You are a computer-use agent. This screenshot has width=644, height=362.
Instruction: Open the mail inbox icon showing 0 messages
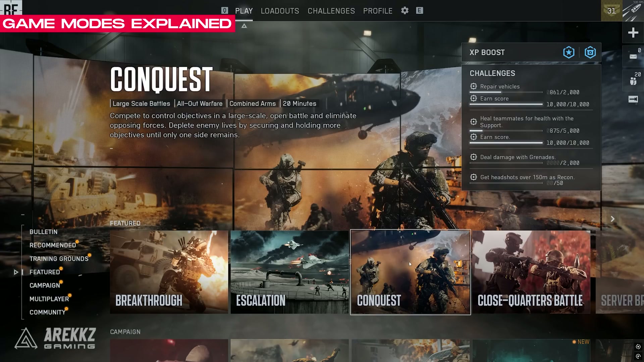(633, 56)
